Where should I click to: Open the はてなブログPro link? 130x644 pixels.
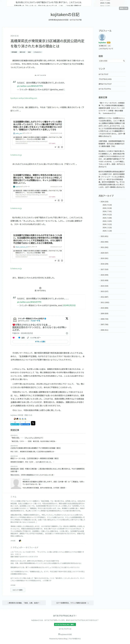tap(105, 89)
